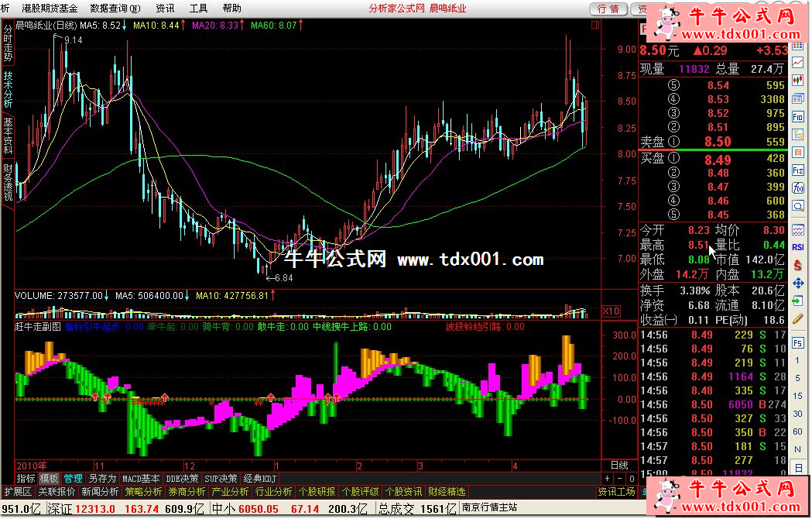Image resolution: width=812 pixels, height=519 pixels.
Task: Click the X10 volume scale toggle
Action: [x=611, y=311]
